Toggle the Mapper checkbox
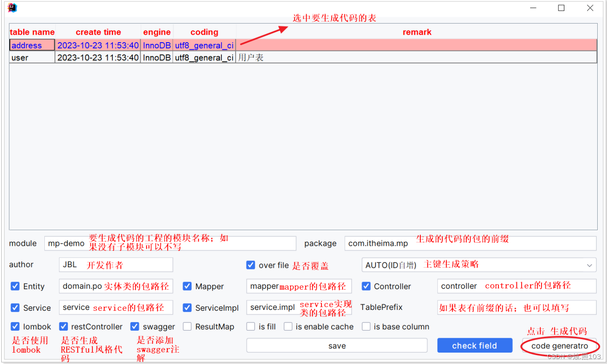Screen dimensions: 607x364 point(187,286)
